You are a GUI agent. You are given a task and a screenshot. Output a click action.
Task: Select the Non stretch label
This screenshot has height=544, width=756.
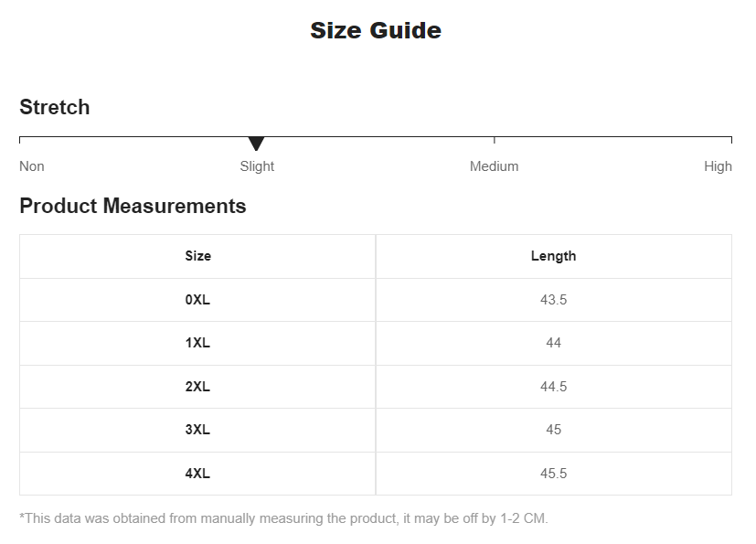(x=32, y=166)
